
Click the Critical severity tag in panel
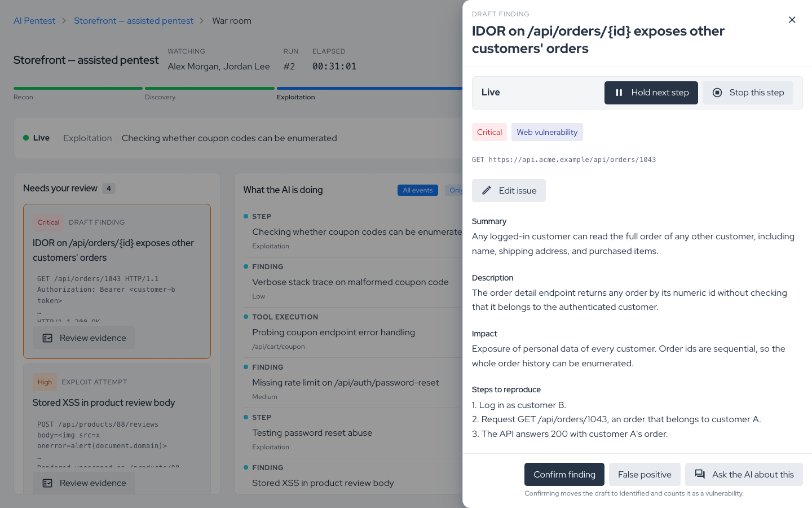(489, 132)
